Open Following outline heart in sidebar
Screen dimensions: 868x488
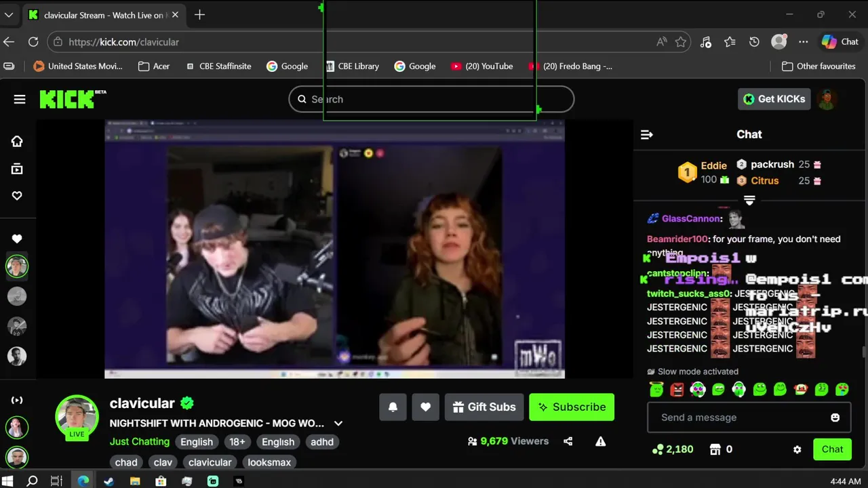click(17, 196)
